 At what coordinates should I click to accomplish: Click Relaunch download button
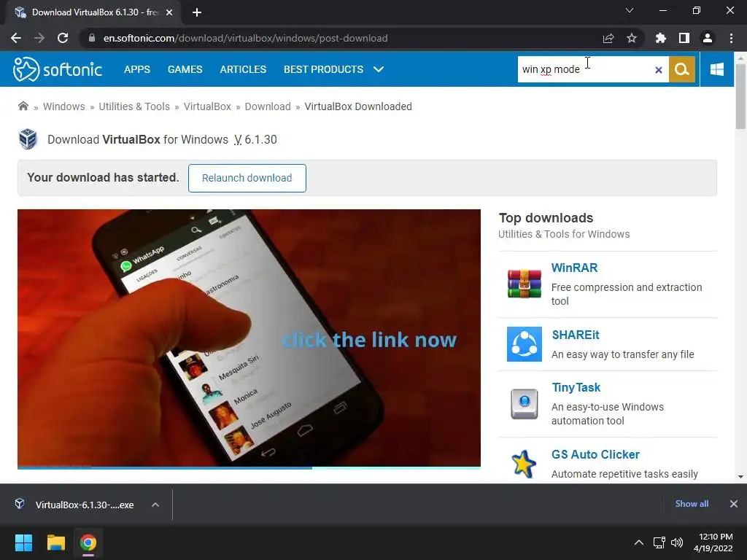coord(247,178)
